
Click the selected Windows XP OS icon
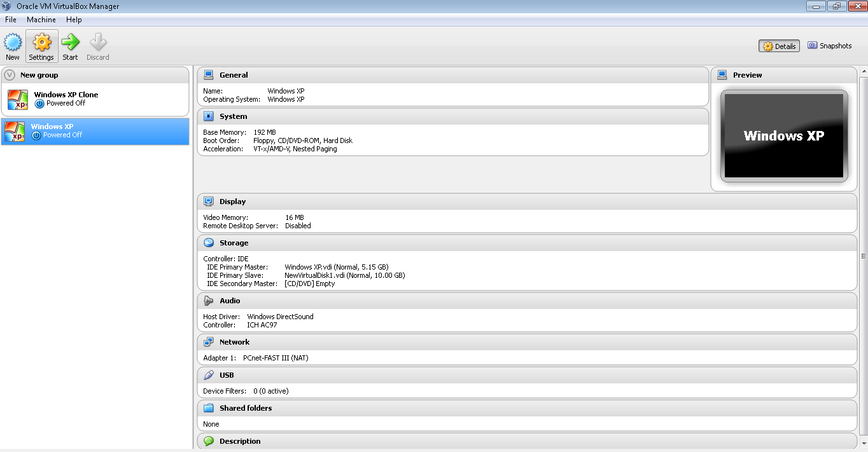(15, 131)
